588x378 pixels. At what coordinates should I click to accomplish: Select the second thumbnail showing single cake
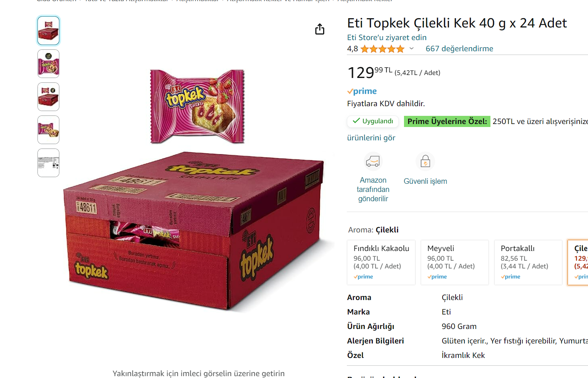[49, 63]
